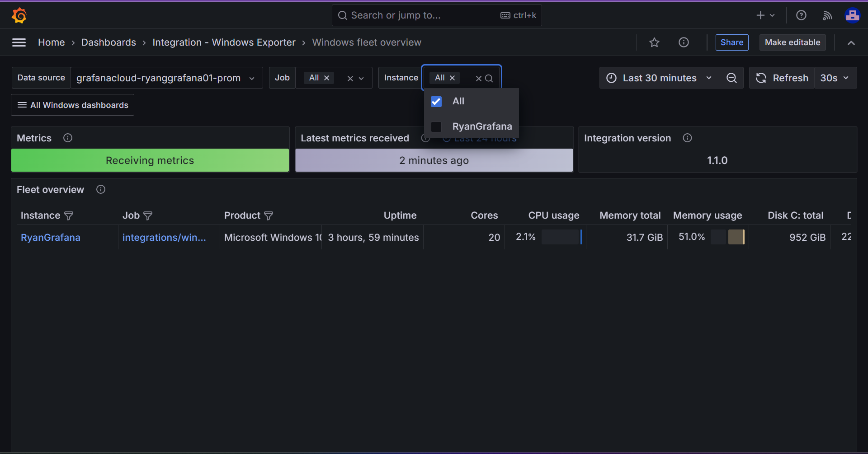Star this dashboard as favorite
This screenshot has width=868, height=454.
click(654, 42)
